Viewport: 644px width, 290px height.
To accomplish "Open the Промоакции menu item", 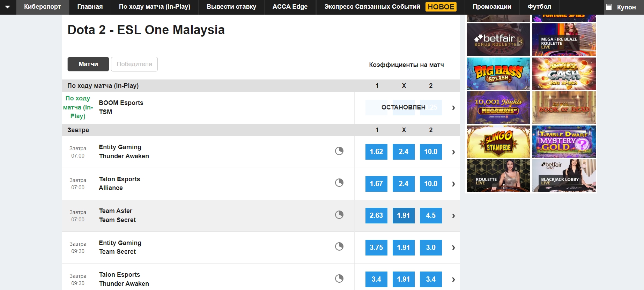I will pyautogui.click(x=491, y=7).
